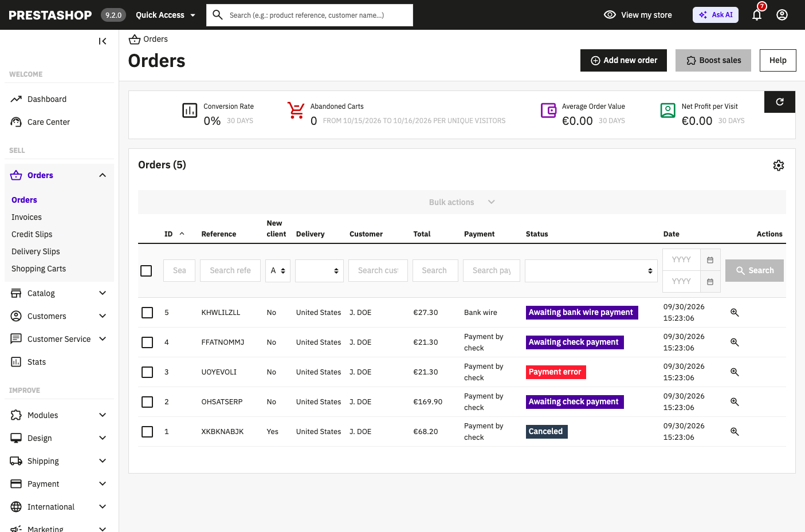Open user account profile icon
The width and height of the screenshot is (805, 532).
click(x=782, y=15)
